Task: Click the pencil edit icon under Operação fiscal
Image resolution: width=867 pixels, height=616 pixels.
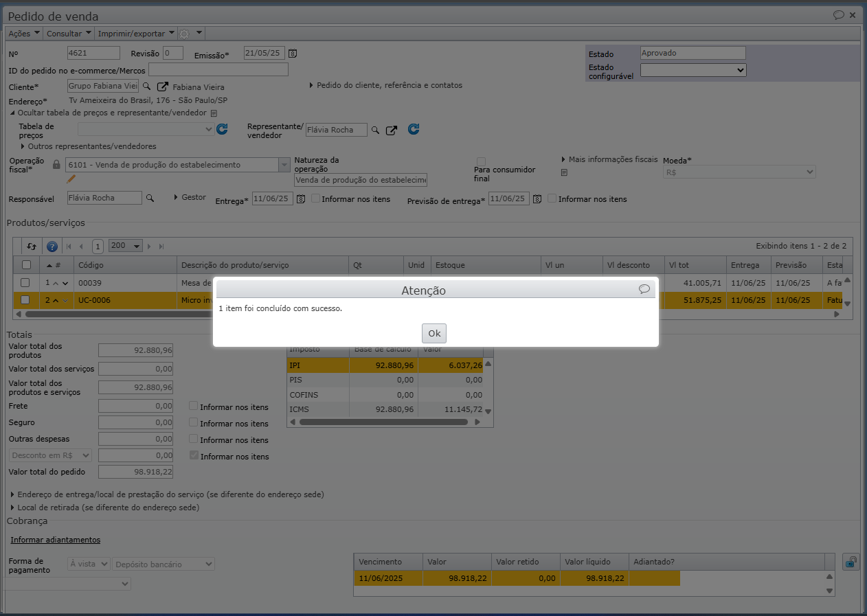Action: pyautogui.click(x=71, y=179)
